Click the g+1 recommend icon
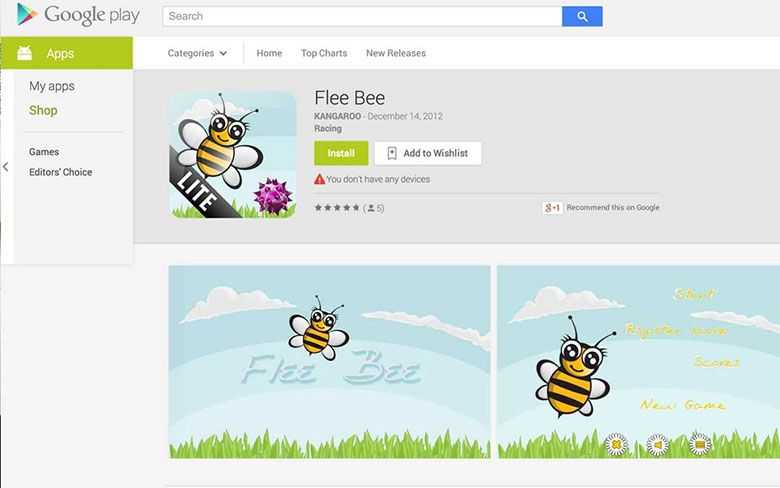The height and width of the screenshot is (488, 780). 552,207
